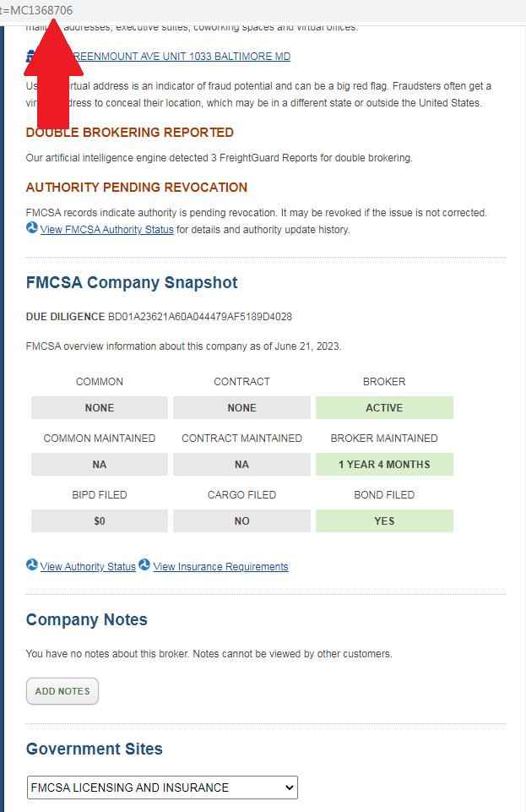The width and height of the screenshot is (526, 812).
Task: Click the NONE cell under Common
Action: click(x=100, y=408)
